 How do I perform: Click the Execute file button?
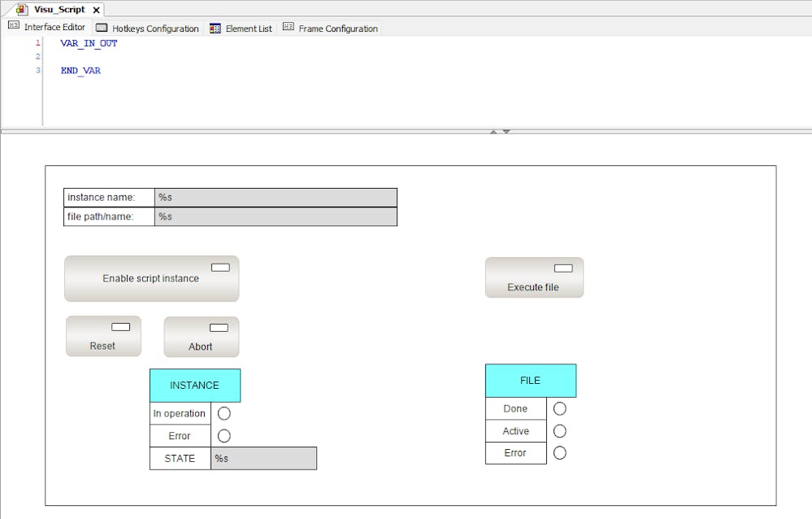pos(534,277)
